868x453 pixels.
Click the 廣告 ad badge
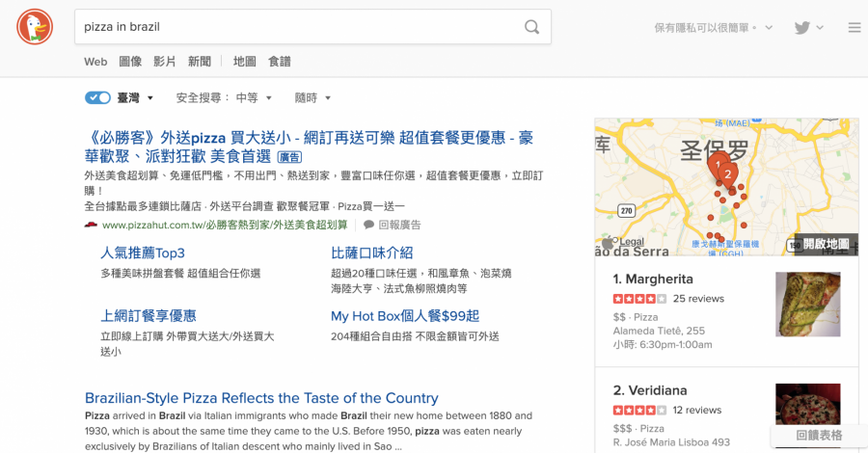tap(289, 157)
